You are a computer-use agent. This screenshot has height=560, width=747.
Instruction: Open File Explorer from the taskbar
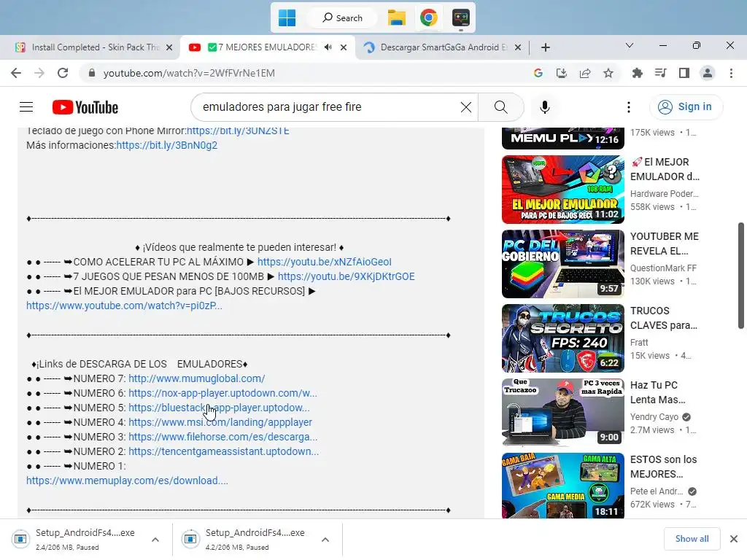[396, 18]
